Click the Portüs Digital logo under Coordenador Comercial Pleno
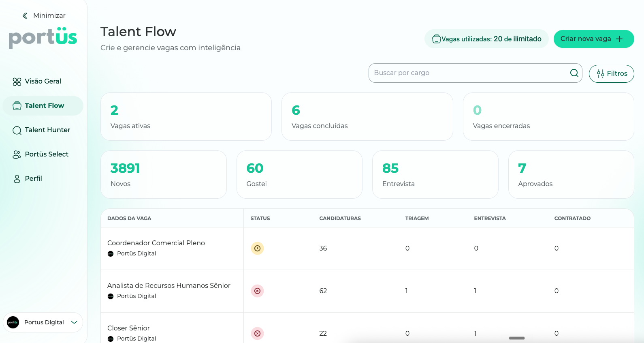 pyautogui.click(x=111, y=254)
